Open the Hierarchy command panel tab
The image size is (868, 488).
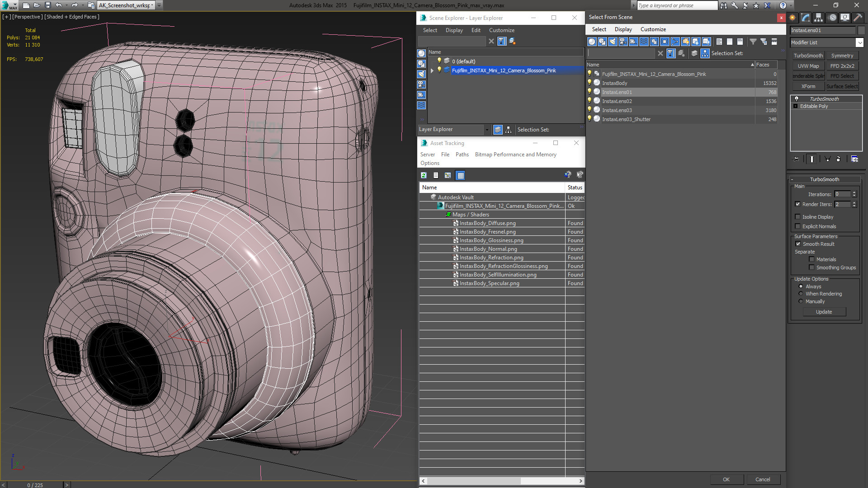819,18
